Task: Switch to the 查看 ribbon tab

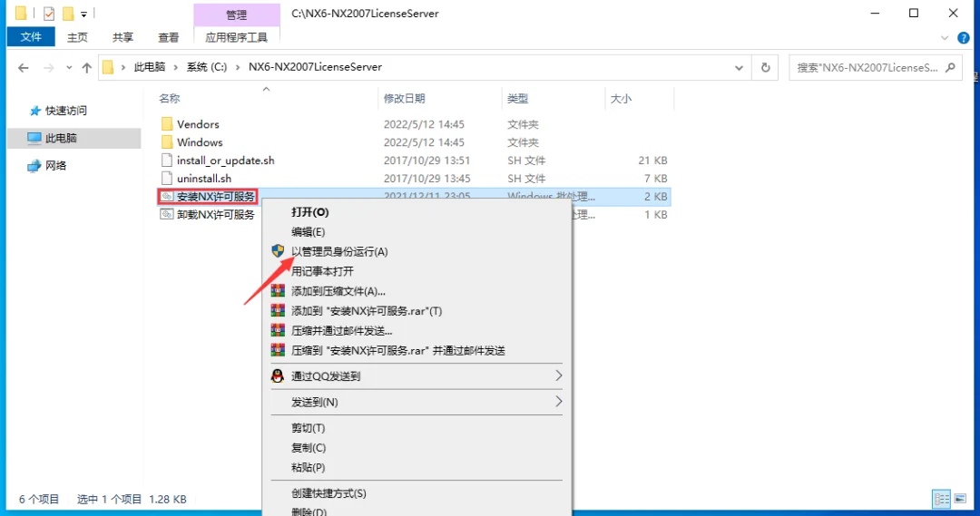Action: [168, 37]
